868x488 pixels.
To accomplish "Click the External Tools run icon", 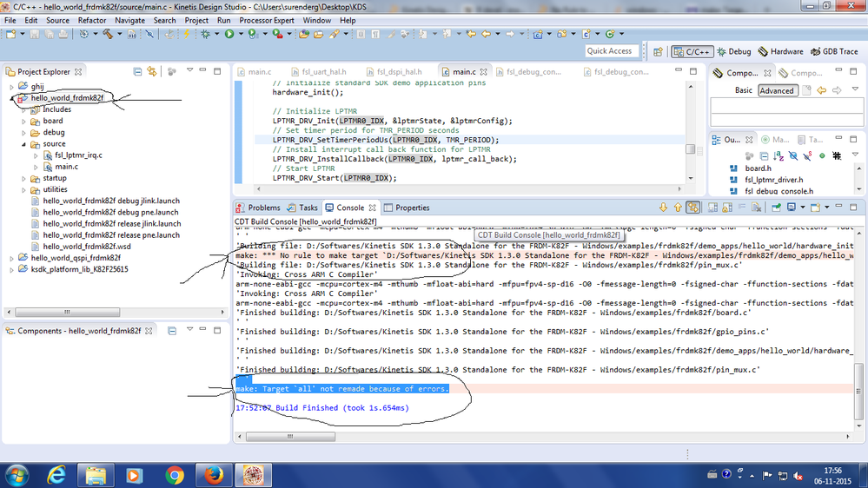I will 277,35.
